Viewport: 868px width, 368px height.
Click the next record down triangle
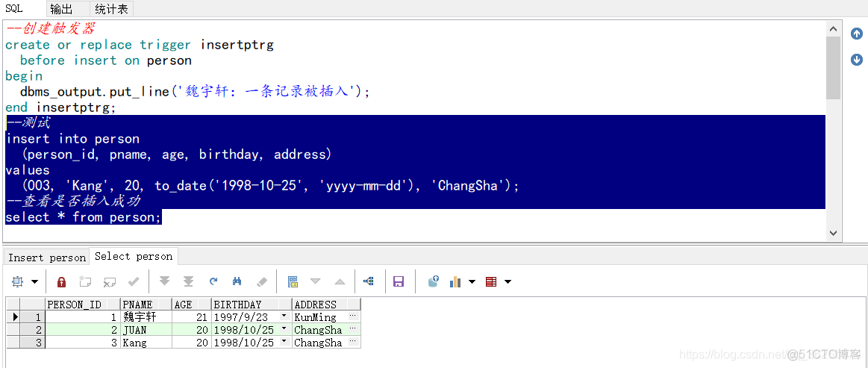(x=316, y=281)
